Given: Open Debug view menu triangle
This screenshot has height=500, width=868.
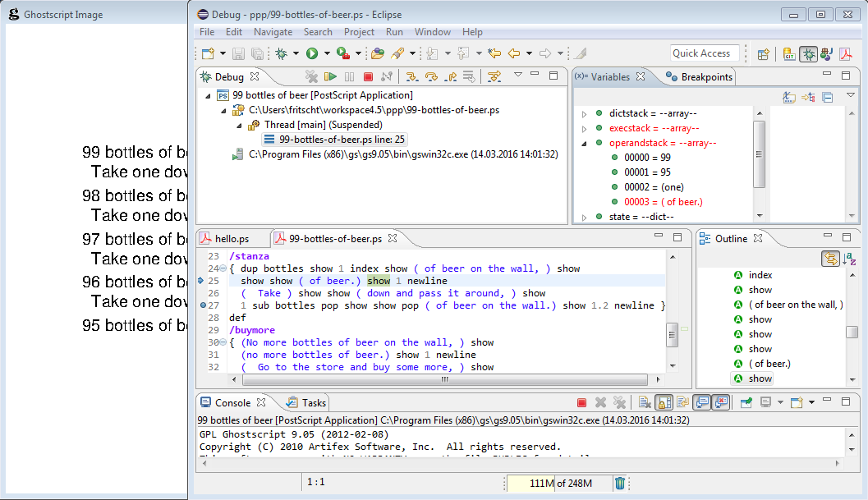Looking at the screenshot, I should [x=518, y=74].
